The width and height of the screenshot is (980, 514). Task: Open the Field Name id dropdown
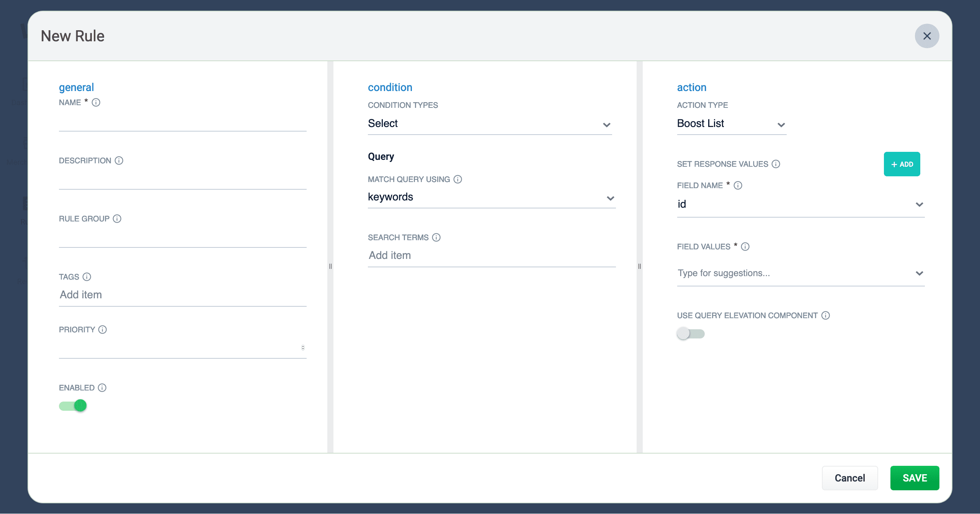point(800,205)
